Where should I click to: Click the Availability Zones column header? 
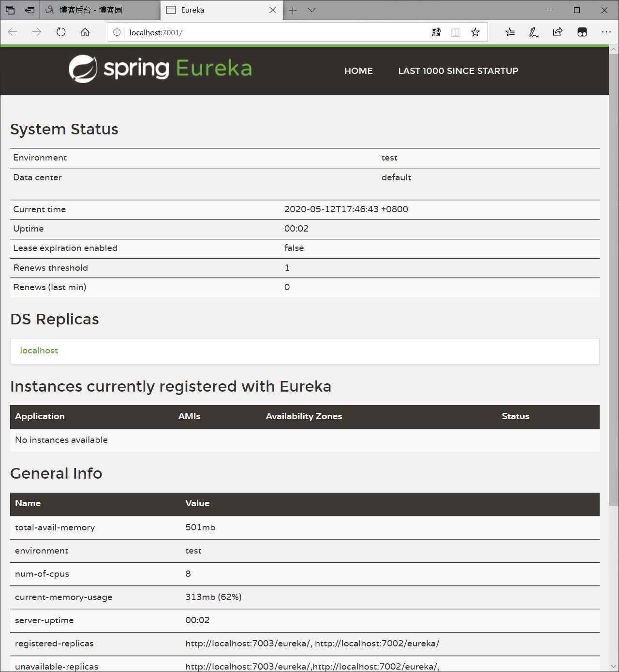(304, 416)
